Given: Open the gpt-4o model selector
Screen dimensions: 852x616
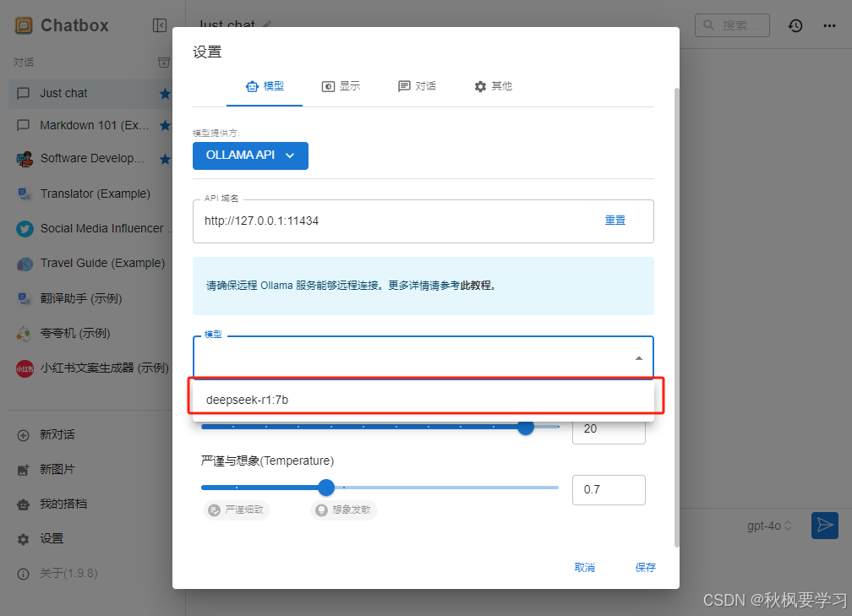Looking at the screenshot, I should click(x=769, y=526).
